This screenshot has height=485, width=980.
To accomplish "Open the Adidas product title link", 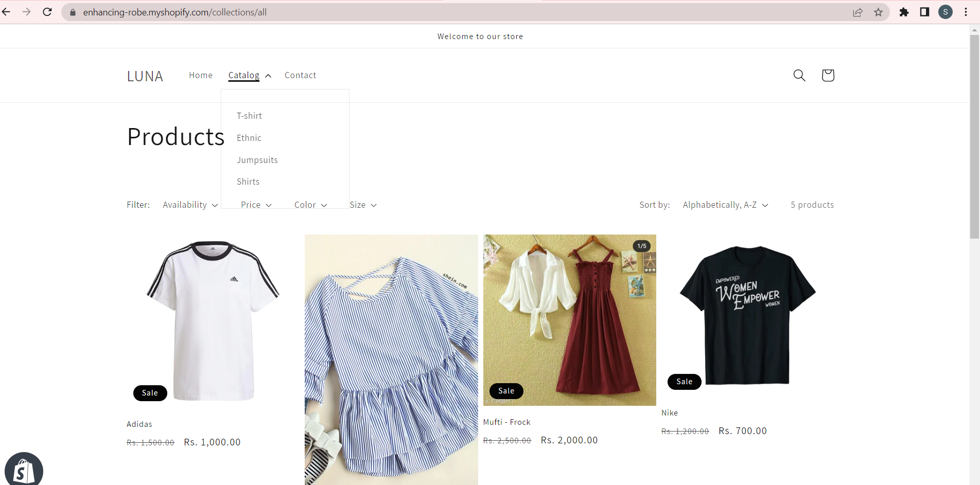I will 139,424.
